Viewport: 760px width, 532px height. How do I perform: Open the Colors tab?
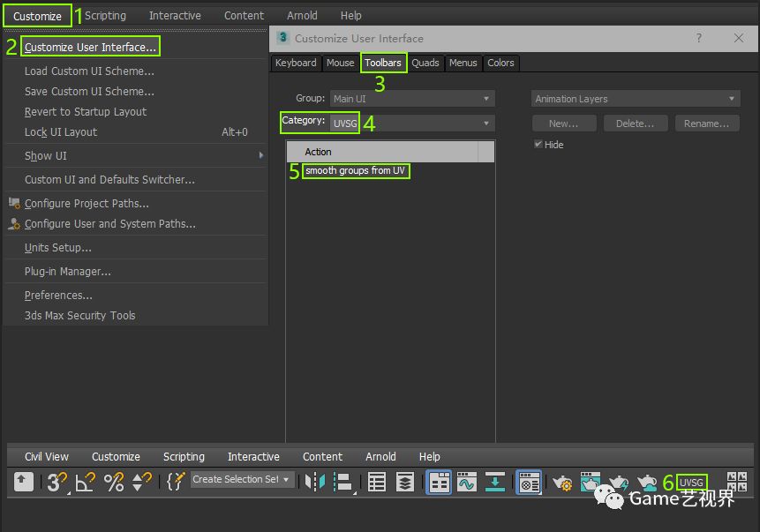(x=500, y=63)
